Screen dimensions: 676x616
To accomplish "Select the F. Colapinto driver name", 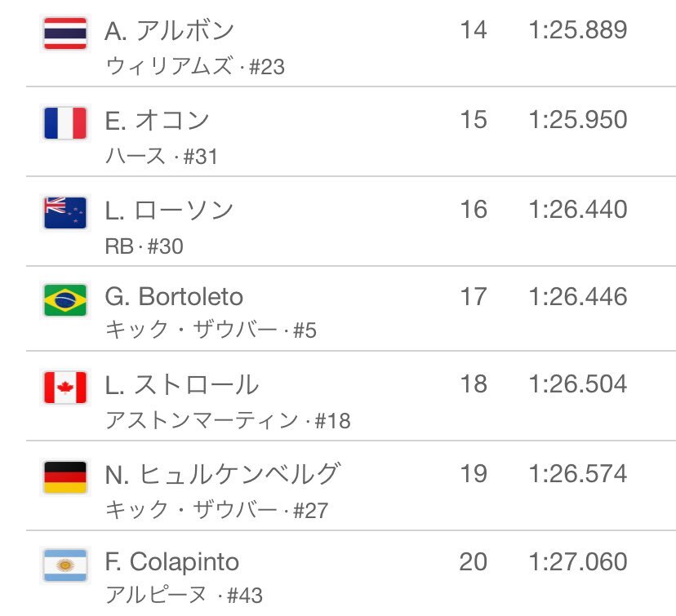I will point(171,563).
